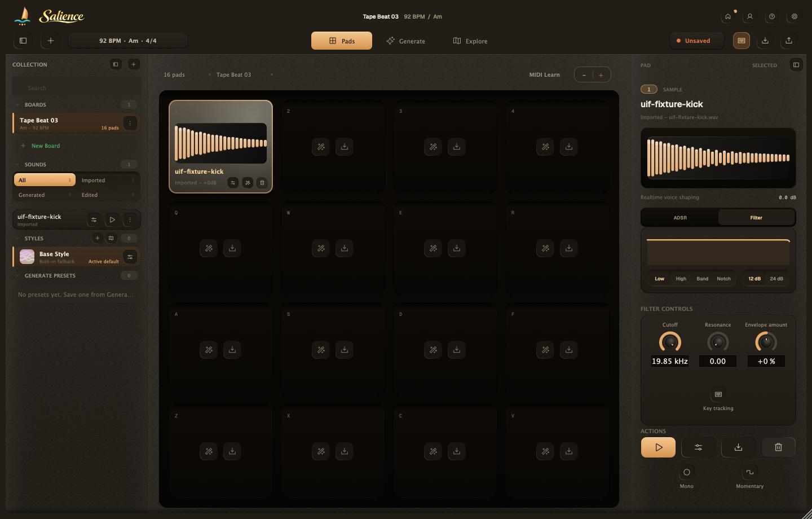The width and height of the screenshot is (812, 519).
Task: Open the ADSR tab
Action: [x=680, y=218]
